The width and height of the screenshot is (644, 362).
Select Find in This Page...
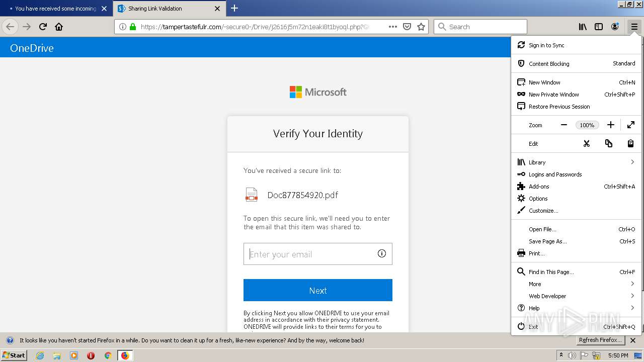click(576, 272)
